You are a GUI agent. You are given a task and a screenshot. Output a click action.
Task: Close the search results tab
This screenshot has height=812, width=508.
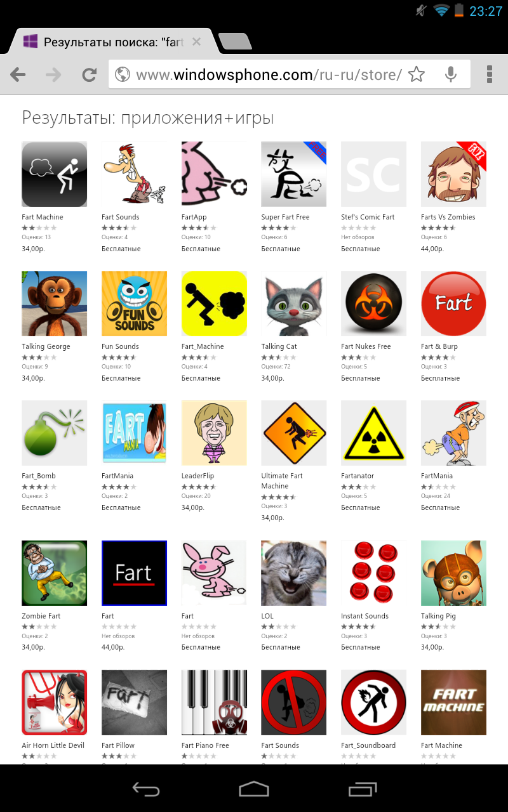(x=196, y=42)
